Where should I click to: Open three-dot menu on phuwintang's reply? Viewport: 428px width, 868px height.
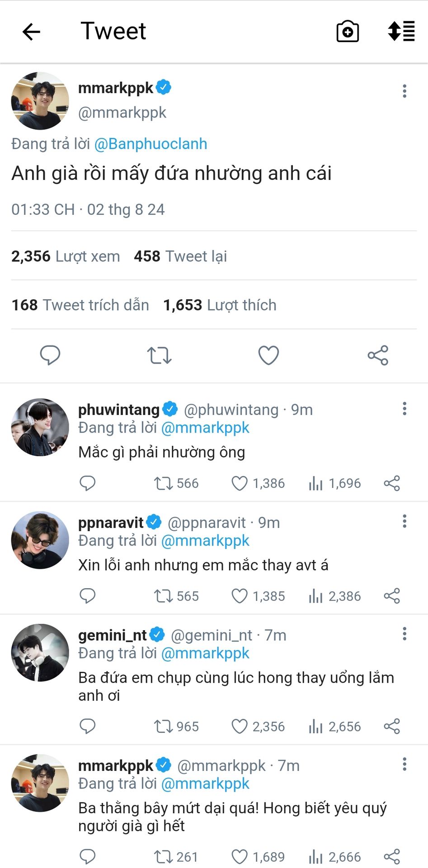[404, 409]
